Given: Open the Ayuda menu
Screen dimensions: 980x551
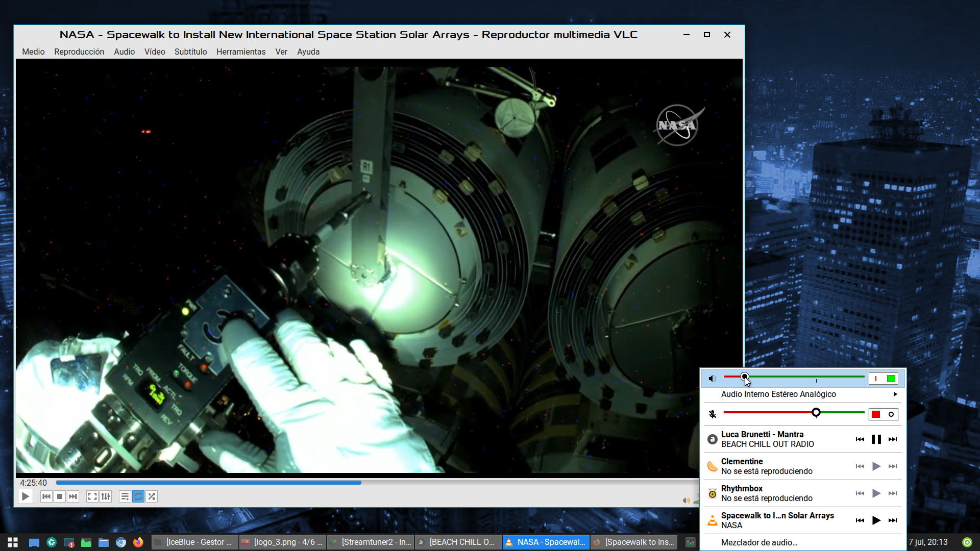Looking at the screenshot, I should tap(308, 52).
